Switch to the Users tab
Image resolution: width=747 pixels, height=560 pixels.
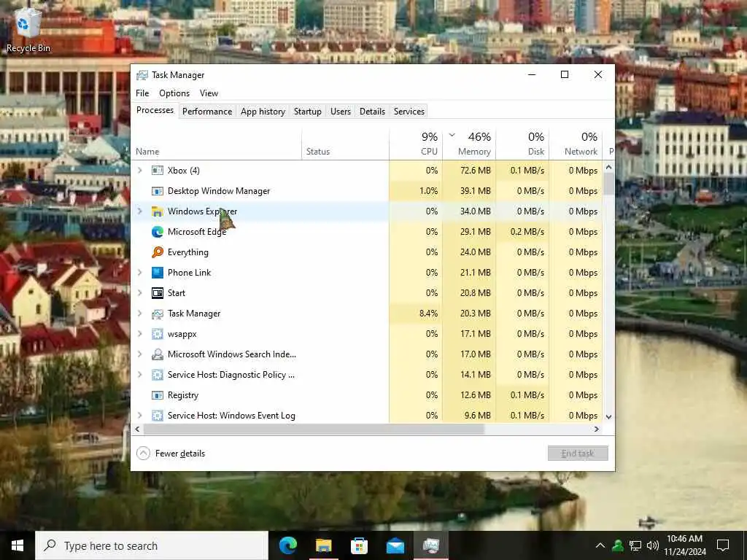click(341, 112)
